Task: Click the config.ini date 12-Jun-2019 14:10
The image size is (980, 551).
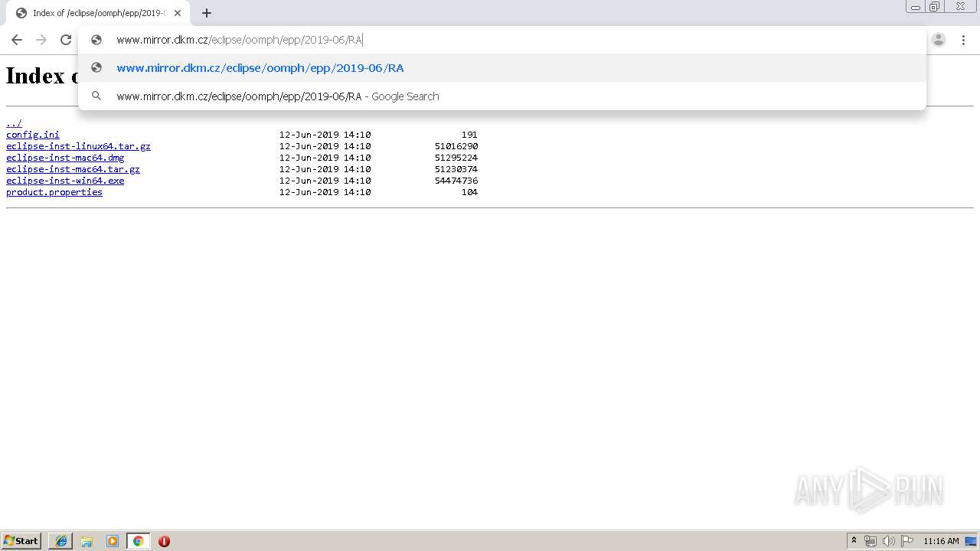Action: click(x=325, y=135)
